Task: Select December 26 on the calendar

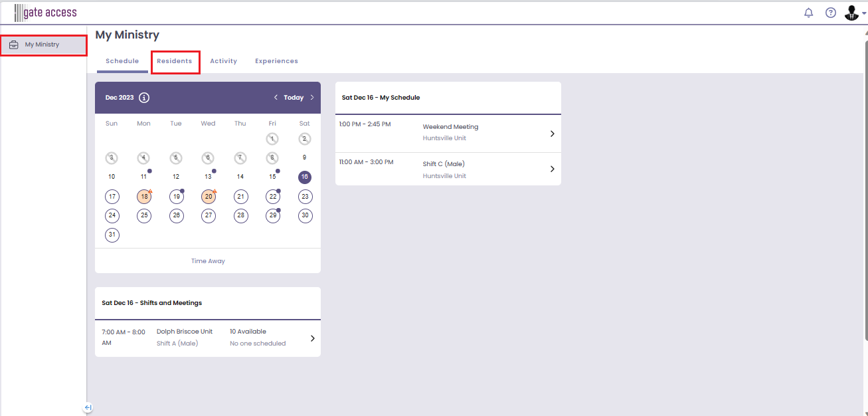Action: coord(176,215)
